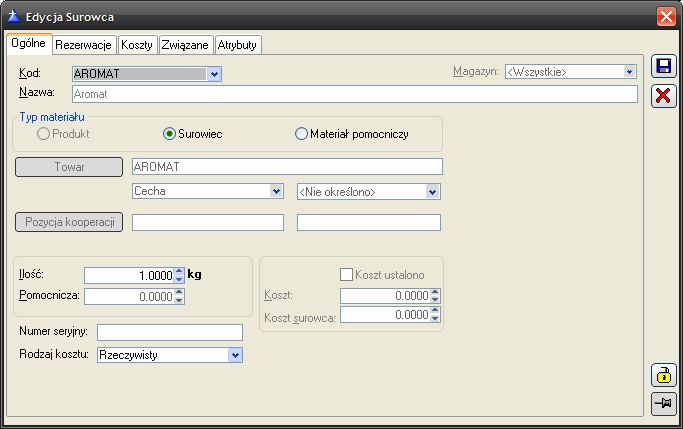The width and height of the screenshot is (683, 429).
Task: Open the Magazyn dropdown list
Action: point(629,72)
